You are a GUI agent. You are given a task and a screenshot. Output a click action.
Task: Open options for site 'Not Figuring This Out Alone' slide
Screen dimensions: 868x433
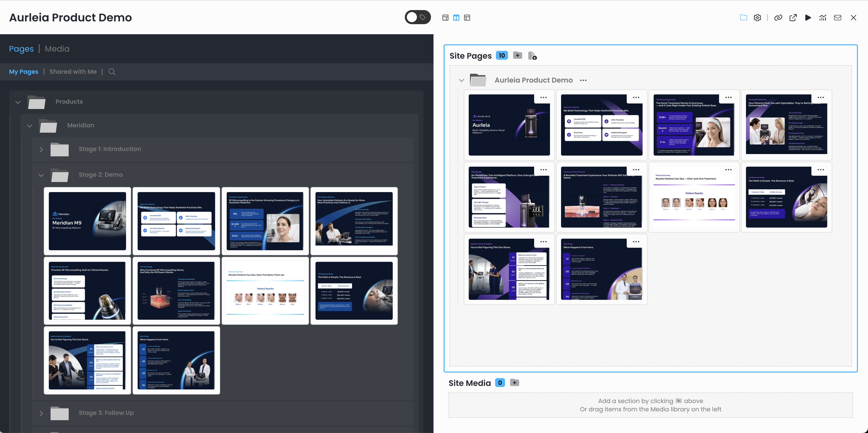[x=543, y=241]
